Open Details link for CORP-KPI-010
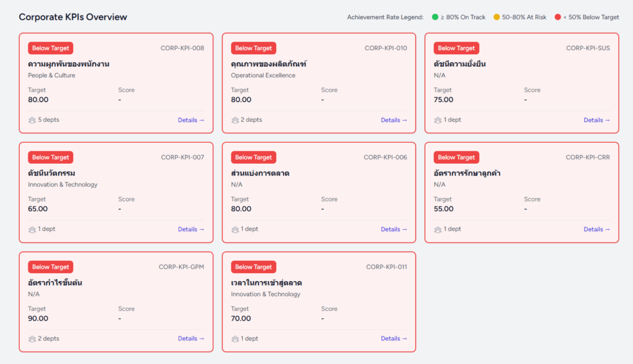 click(x=394, y=120)
